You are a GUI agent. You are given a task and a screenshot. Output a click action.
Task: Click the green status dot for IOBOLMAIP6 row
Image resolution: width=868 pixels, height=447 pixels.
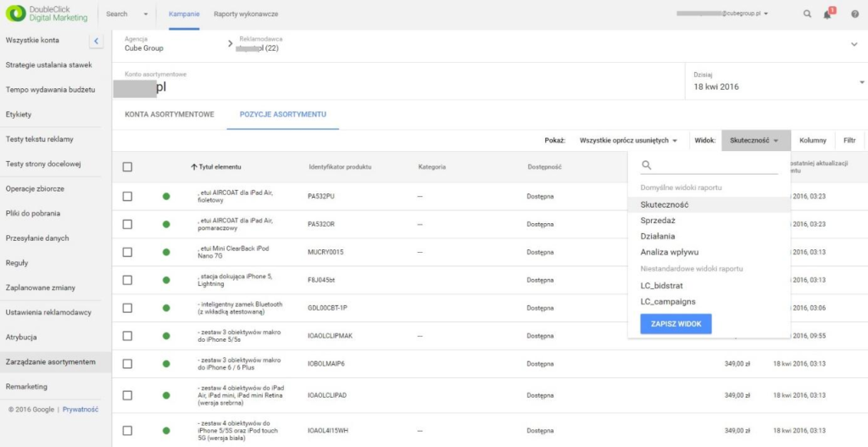(x=166, y=364)
